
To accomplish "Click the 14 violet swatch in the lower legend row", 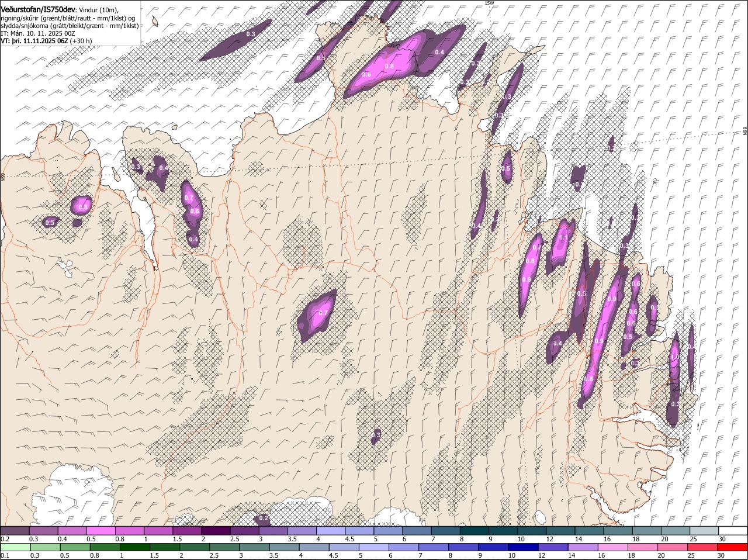I will pyautogui.click(x=583, y=547).
